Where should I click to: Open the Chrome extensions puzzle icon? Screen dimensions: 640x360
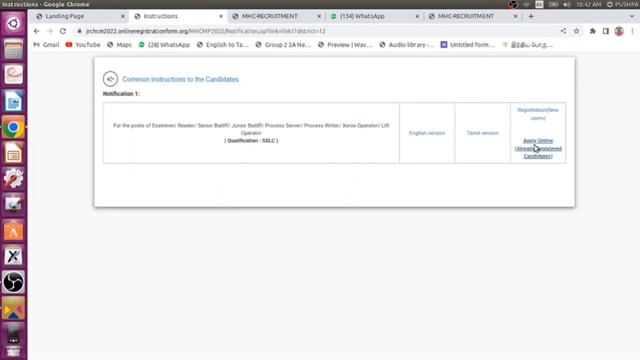[x=593, y=31]
